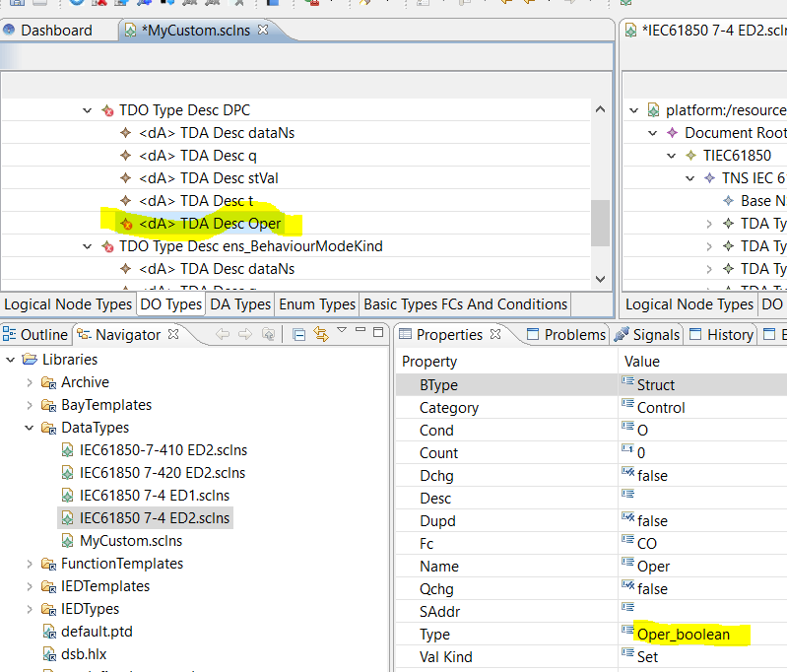Screen dimensions: 787x672
Task: Click the left editor vertical scrollbar thumb
Action: (x=599, y=222)
